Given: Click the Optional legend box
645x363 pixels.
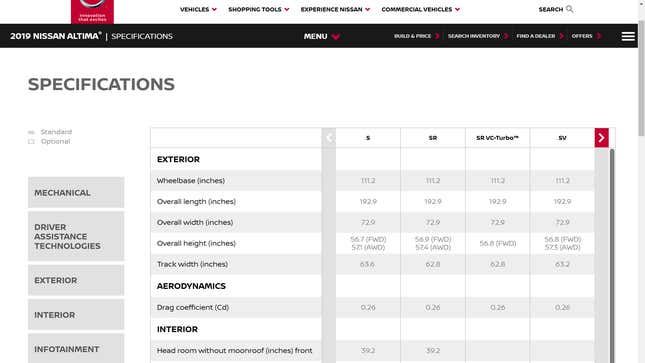Looking at the screenshot, I should pos(31,142).
